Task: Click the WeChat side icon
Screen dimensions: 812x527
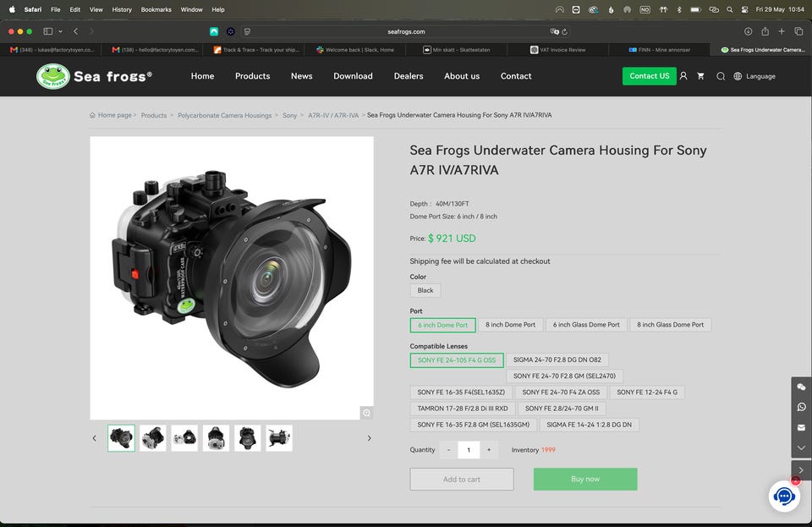Action: tap(801, 387)
